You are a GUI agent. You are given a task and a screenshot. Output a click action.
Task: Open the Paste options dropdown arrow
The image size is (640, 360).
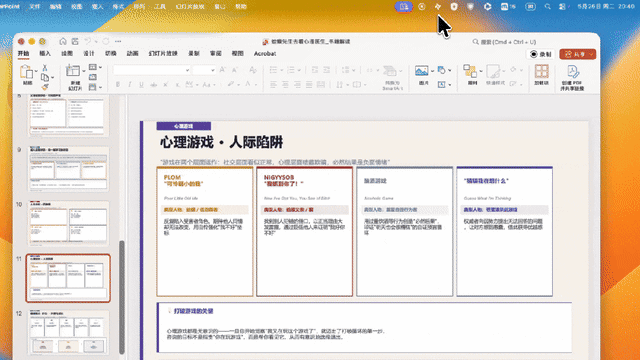point(36,71)
